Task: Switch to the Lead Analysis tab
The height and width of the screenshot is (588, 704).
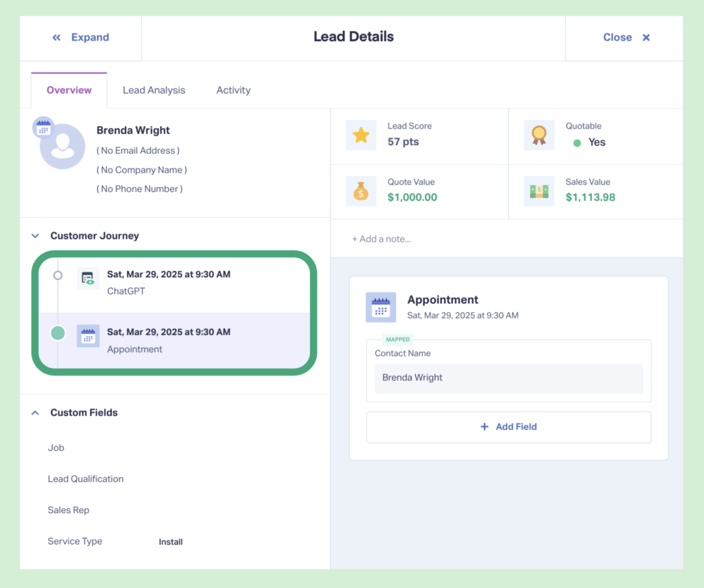Action: [153, 89]
